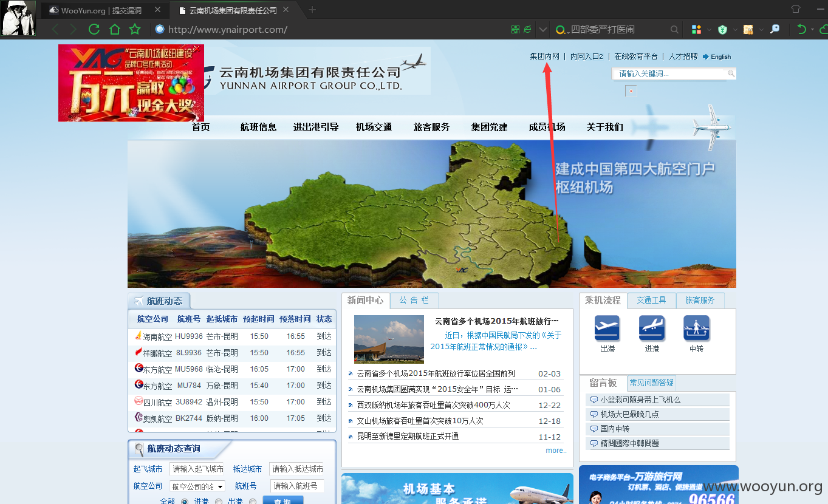Screen dimensions: 828x504
Task: Open the browser home page icon
Action: coord(114,29)
